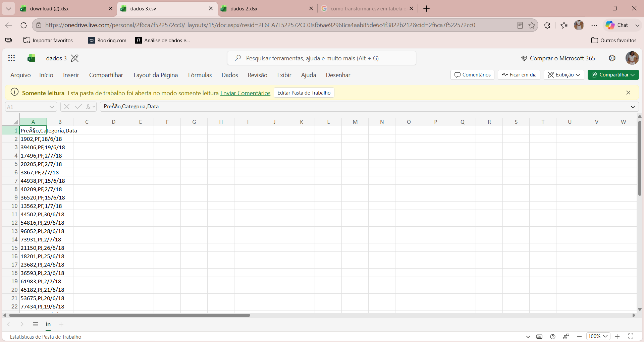Viewport: 644px width, 342px height.
Task: Open browser settings and more menu
Action: click(x=594, y=25)
